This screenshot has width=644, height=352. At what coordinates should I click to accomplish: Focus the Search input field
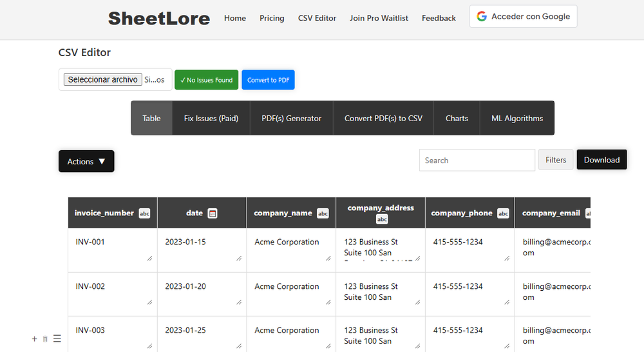pos(477,160)
